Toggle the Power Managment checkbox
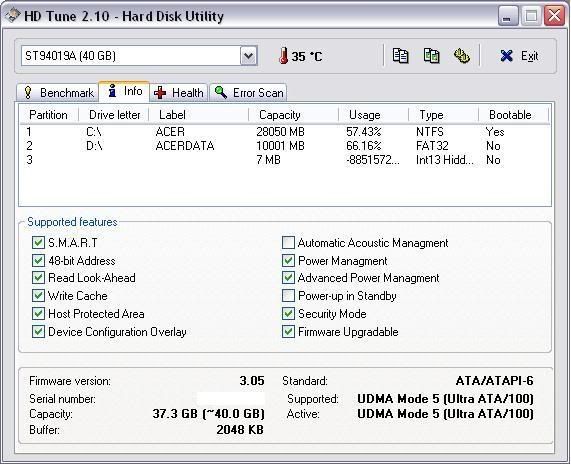Screen dimensions: 571x466 pyautogui.click(x=288, y=260)
